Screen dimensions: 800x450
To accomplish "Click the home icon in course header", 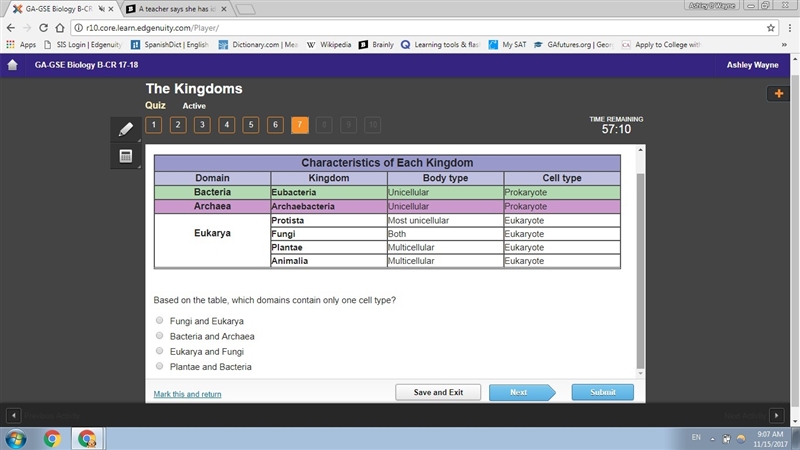I will 13,65.
